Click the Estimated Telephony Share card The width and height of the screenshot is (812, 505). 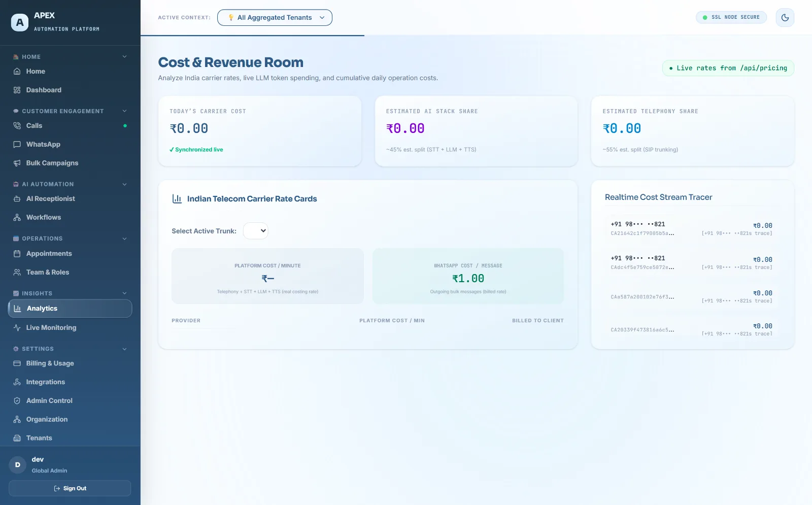click(x=693, y=131)
